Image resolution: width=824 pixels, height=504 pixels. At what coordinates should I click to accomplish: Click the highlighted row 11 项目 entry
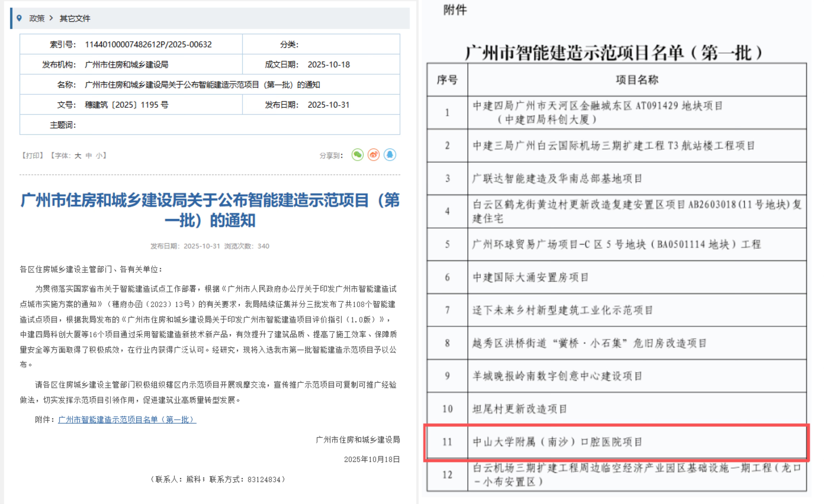coord(557,442)
